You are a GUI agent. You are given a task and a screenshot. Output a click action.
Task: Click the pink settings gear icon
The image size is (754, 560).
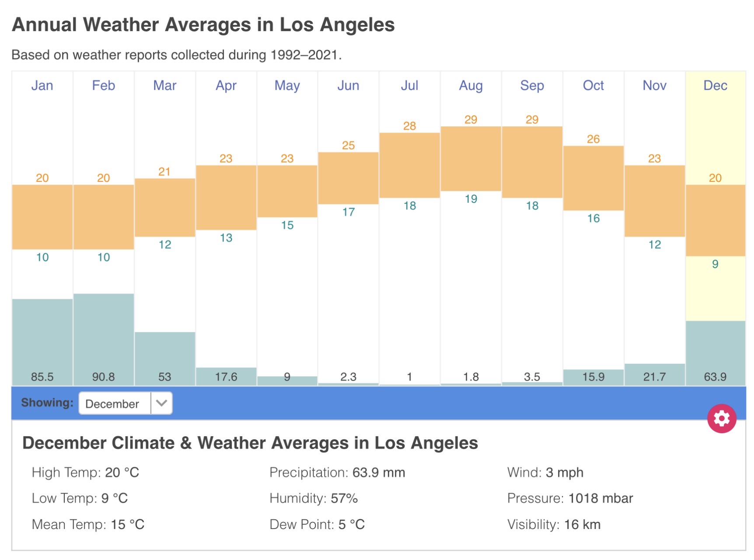[x=721, y=418]
